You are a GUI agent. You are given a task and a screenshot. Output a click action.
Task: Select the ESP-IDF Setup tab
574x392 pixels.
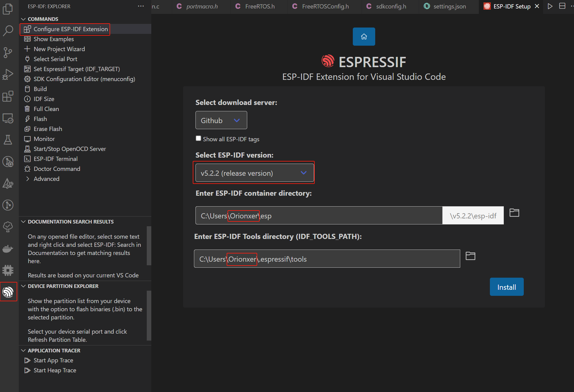(x=512, y=6)
